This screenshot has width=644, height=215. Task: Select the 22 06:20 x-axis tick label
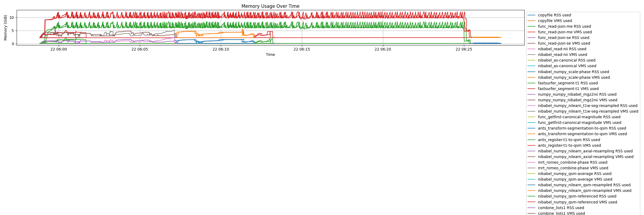[383, 49]
